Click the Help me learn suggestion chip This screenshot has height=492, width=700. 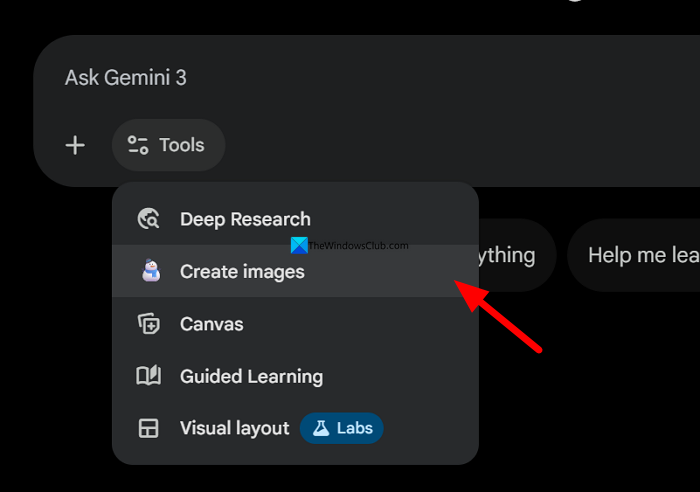click(x=634, y=255)
